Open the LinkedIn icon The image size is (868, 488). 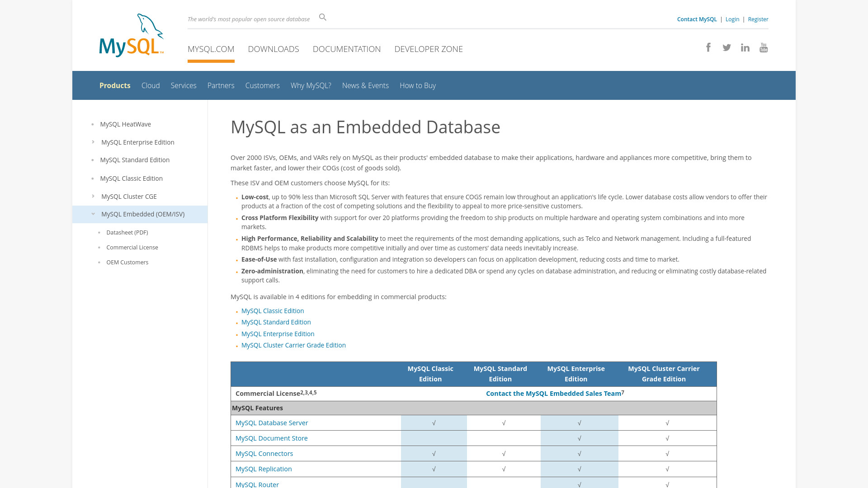[x=745, y=47]
